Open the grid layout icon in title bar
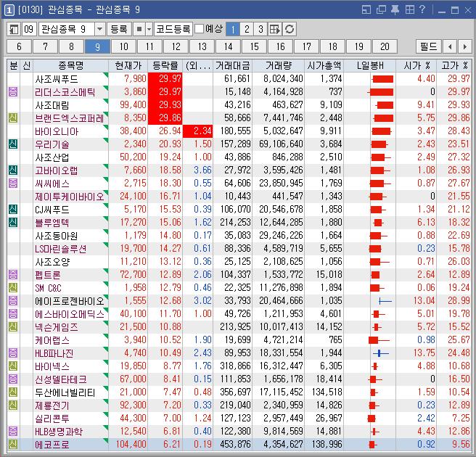This screenshot has width=476, height=457. coord(409,10)
